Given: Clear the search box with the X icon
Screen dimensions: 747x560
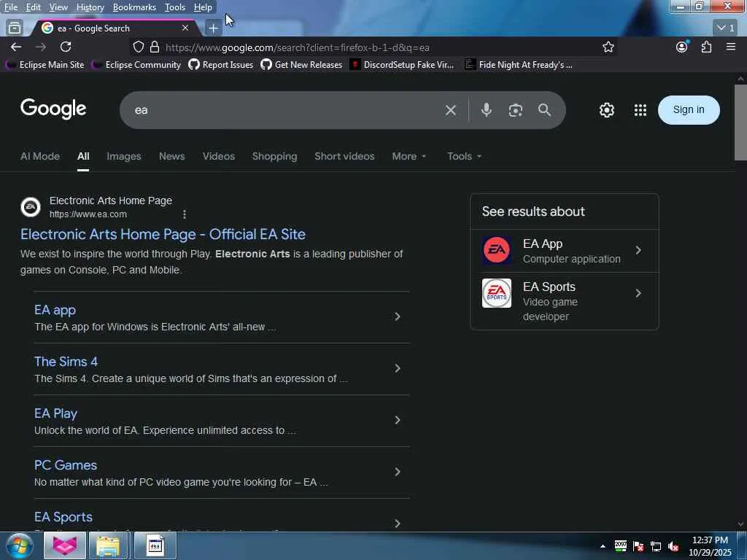Looking at the screenshot, I should [x=451, y=111].
